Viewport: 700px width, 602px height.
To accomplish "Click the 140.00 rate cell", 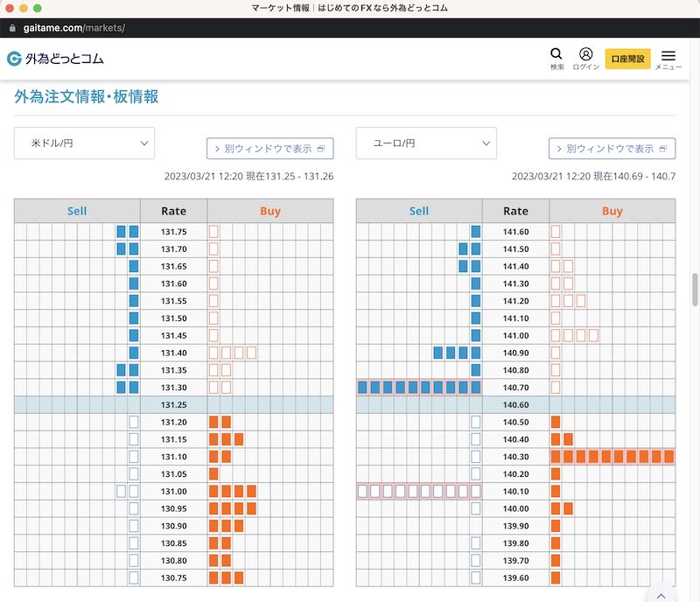I will [515, 508].
